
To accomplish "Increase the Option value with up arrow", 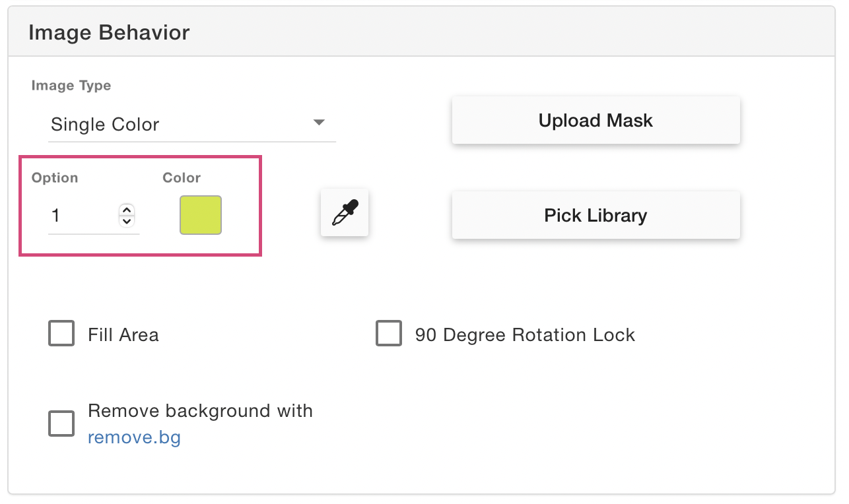I will tap(127, 210).
